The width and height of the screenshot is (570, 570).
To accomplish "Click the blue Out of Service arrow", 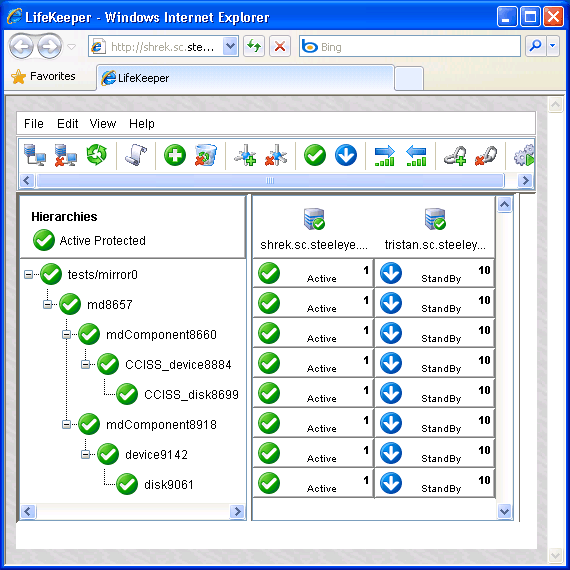I will coord(346,155).
